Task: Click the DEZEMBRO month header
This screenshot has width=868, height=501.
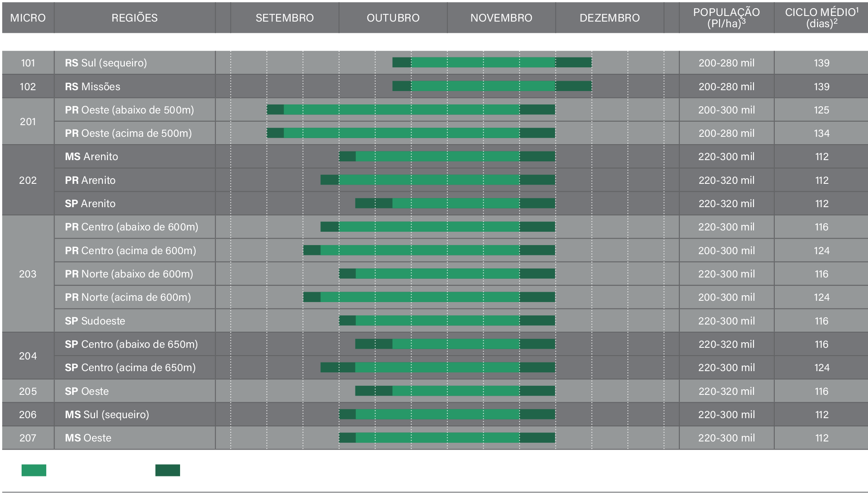Action: point(609,18)
